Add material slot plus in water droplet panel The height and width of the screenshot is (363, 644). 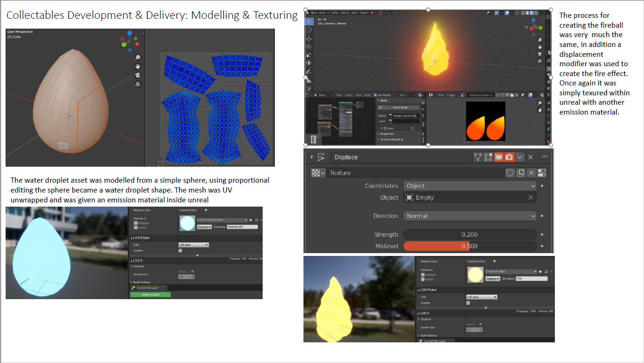(206, 210)
